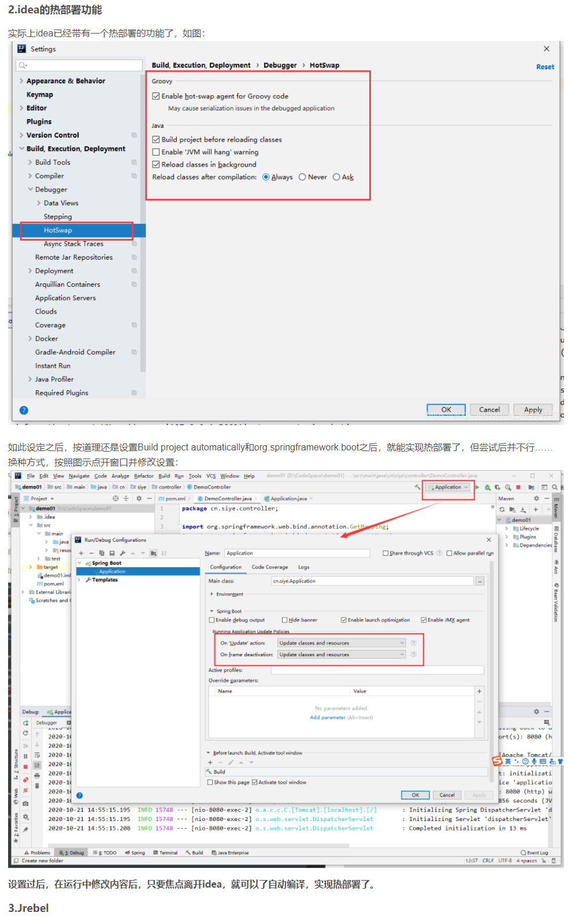568x924 pixels.
Task: Click Project panel gear settings icon
Action: [139, 498]
